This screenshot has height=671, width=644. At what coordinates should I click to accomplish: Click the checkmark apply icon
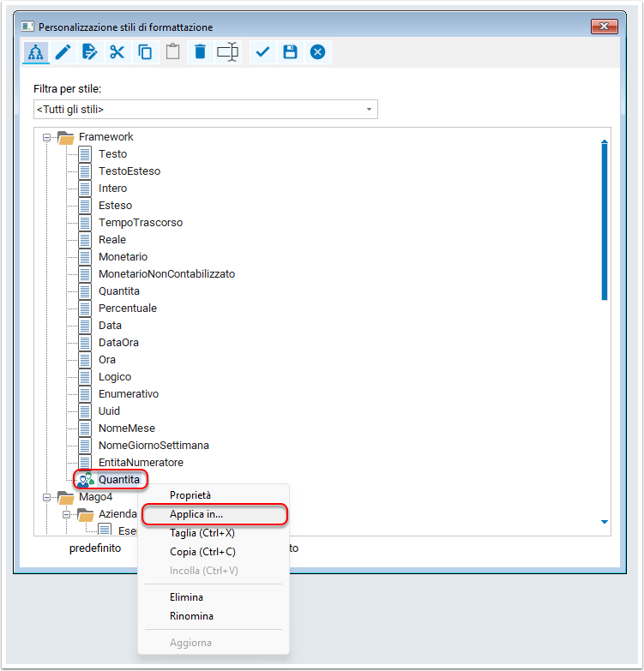click(262, 52)
